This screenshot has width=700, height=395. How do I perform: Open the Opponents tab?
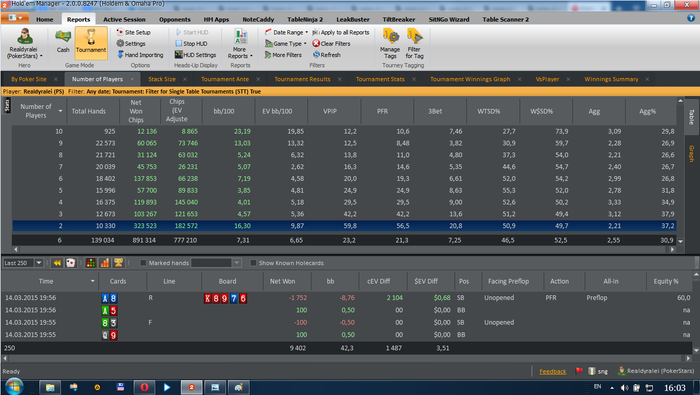(175, 19)
